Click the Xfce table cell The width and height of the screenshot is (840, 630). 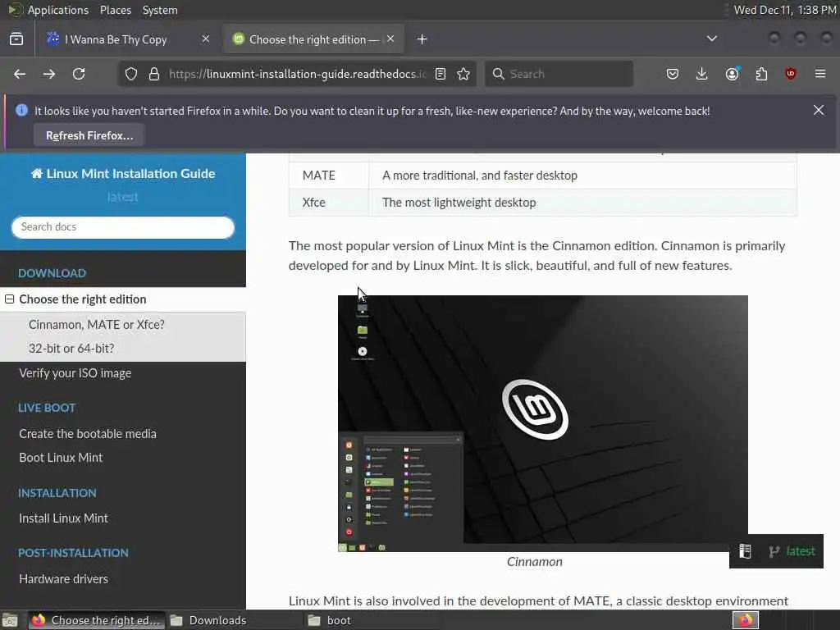click(x=329, y=203)
